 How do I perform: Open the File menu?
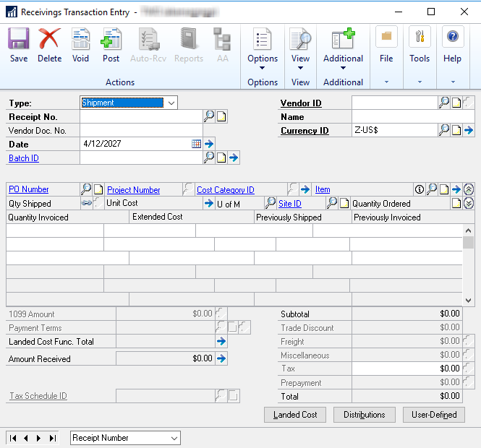coord(386,46)
